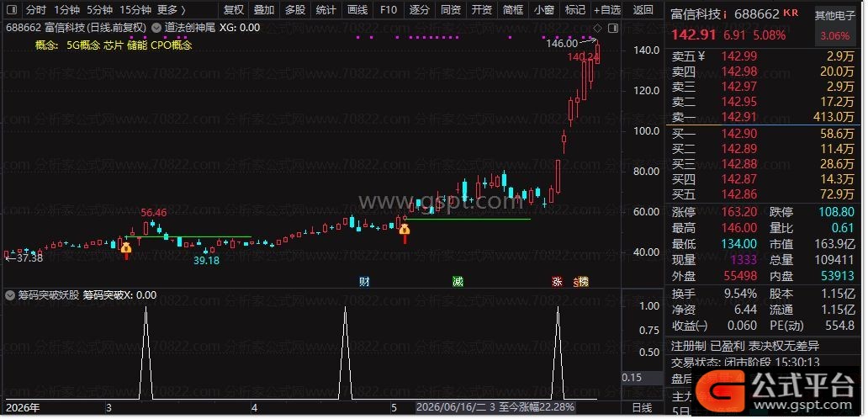Click the 换手 value 9.54%
Screen dimensions: 868x419
coord(739,294)
